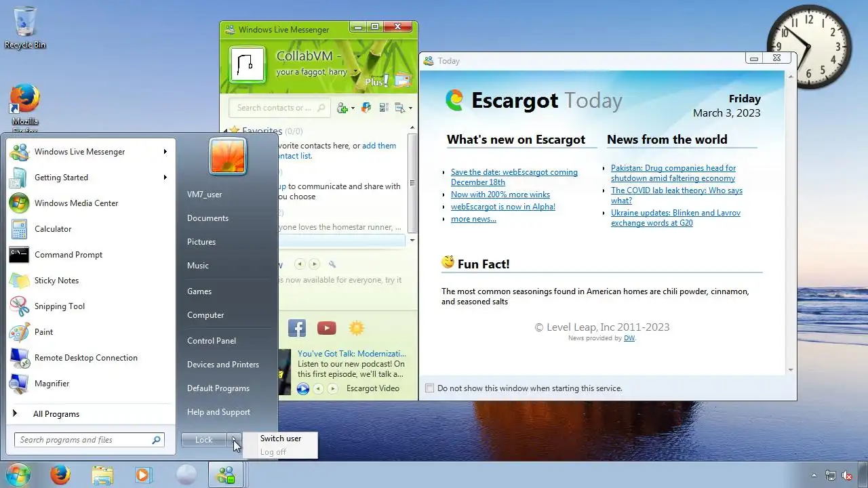The width and height of the screenshot is (868, 488).
Task: Open Ukraine updates news link
Action: 675,218
